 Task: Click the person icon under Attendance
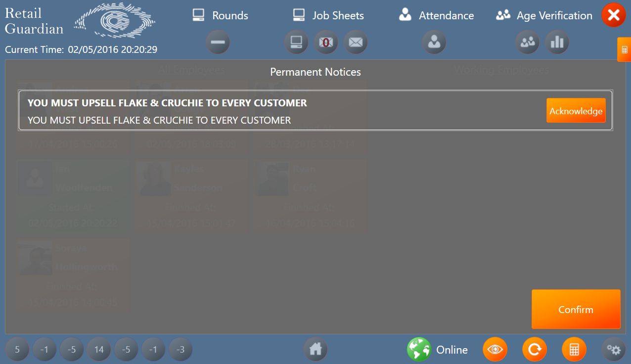[x=434, y=43]
